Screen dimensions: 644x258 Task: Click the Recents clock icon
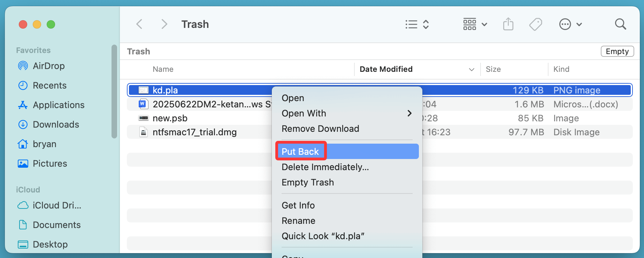pos(23,85)
